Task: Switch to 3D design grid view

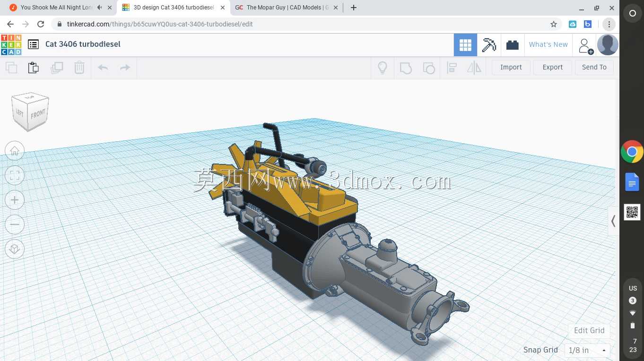Action: pos(465,45)
